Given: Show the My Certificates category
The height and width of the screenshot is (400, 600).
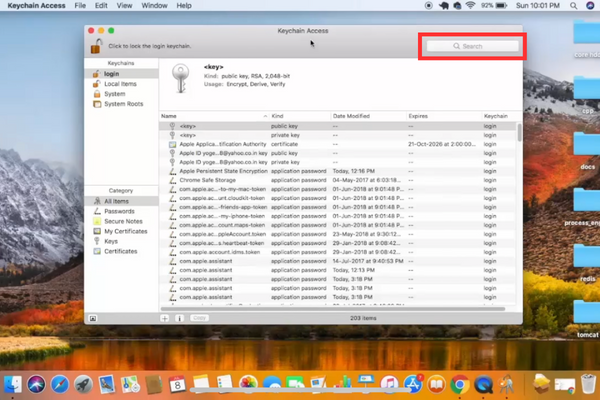Looking at the screenshot, I should [121, 231].
